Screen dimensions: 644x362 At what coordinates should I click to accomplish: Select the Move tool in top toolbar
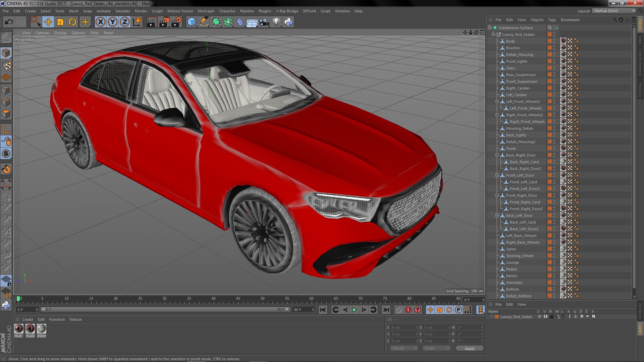[x=48, y=22]
